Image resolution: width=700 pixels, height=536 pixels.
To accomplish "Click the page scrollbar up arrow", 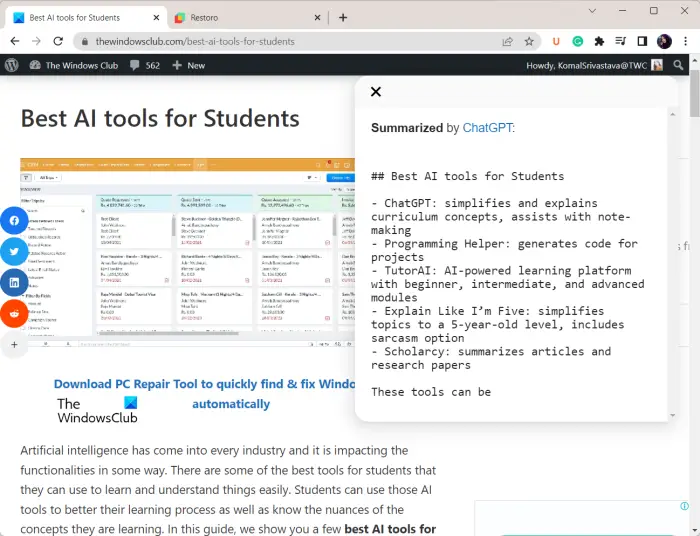I will (x=695, y=60).
